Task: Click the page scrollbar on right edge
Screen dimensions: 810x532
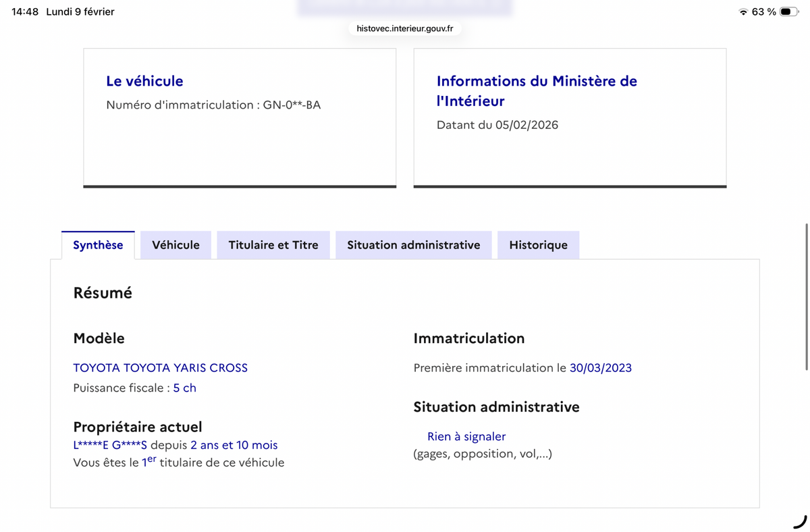Action: pos(807,297)
